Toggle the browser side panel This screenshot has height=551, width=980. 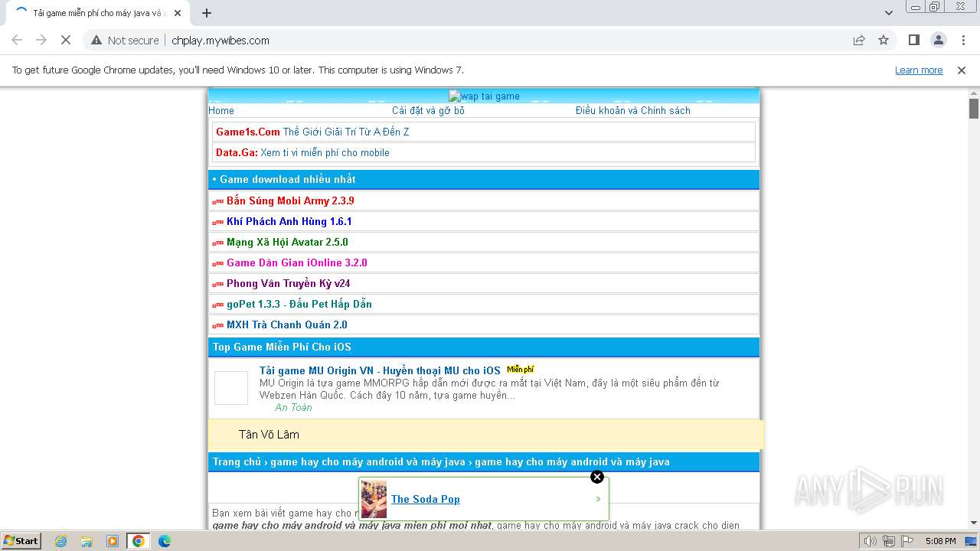tap(913, 41)
